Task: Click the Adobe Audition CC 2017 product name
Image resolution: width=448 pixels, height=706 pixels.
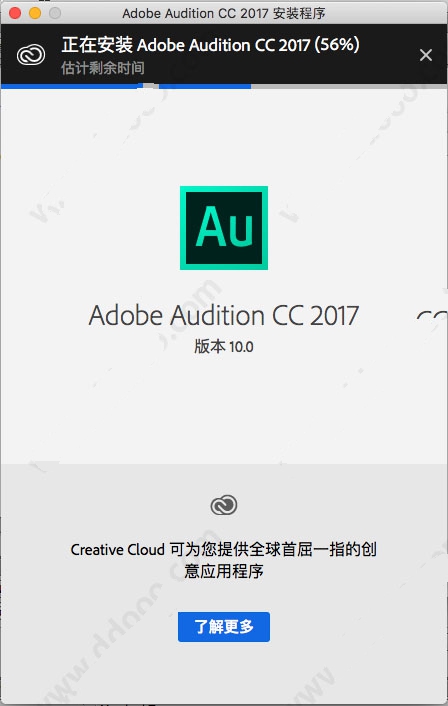Action: [224, 315]
